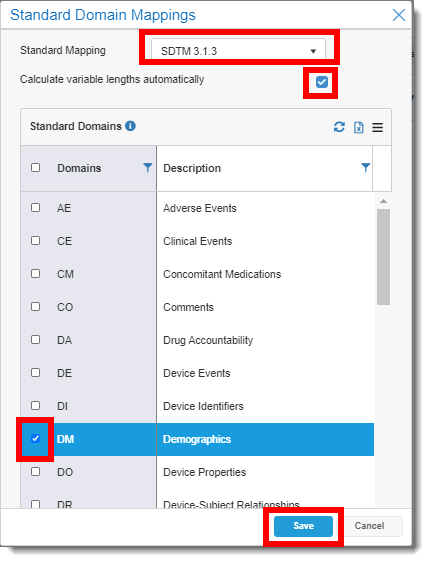Image resolution: width=429 pixels, height=562 pixels.
Task: Click the Cancel button
Action: pos(369,526)
